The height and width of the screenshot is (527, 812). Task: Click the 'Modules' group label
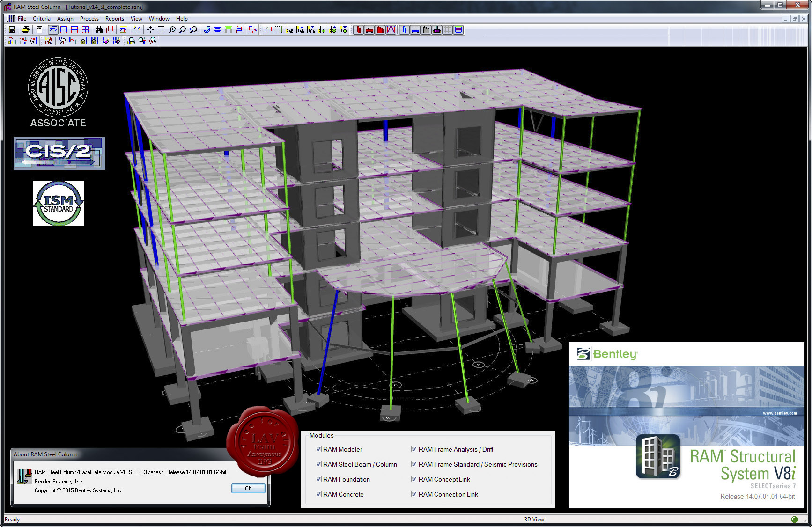tap(321, 435)
